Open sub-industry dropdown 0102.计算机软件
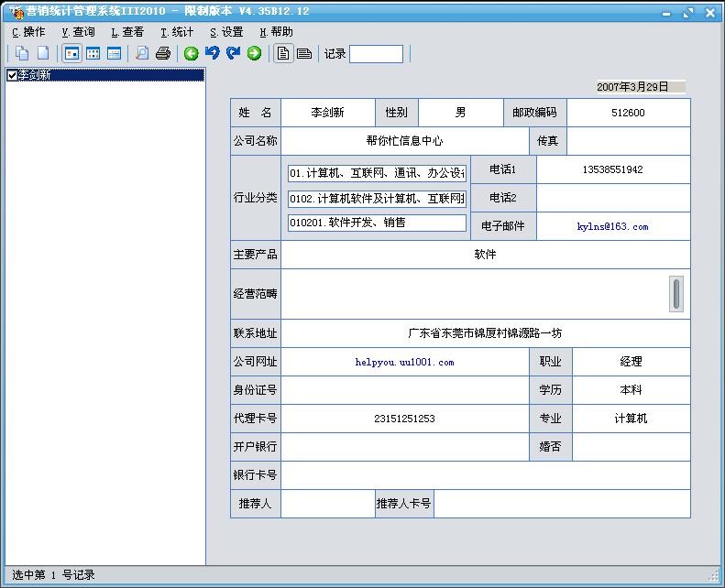The width and height of the screenshot is (725, 588). (x=377, y=199)
